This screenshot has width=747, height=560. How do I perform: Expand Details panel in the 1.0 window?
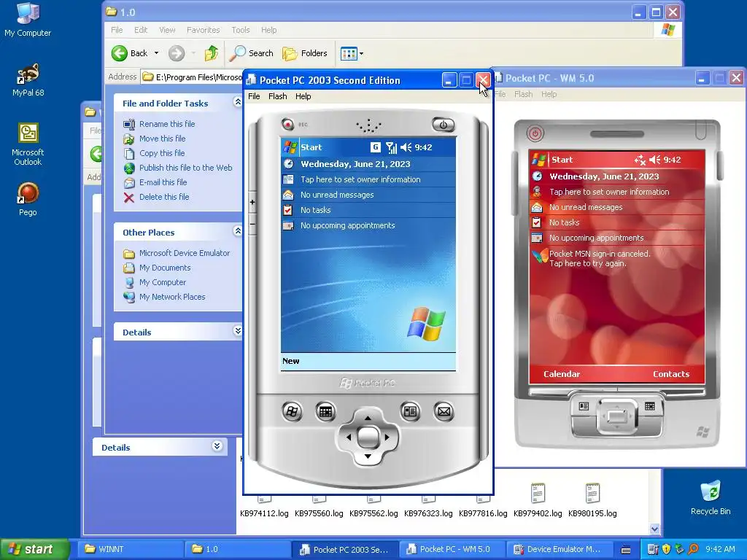point(238,331)
